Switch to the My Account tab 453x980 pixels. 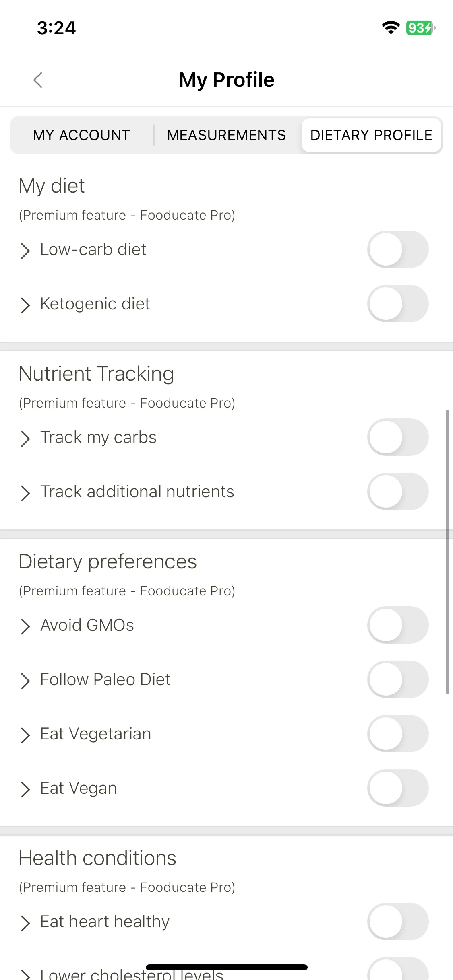tap(82, 135)
